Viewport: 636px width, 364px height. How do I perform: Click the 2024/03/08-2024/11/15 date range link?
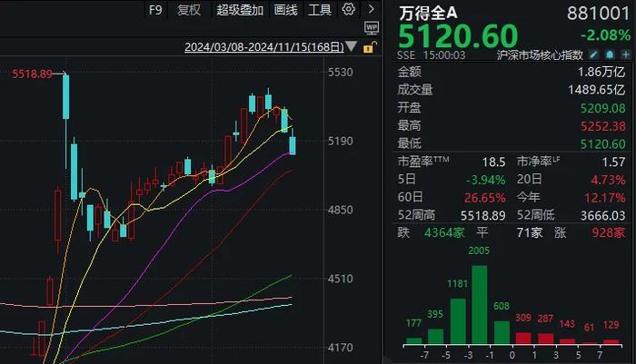[265, 47]
